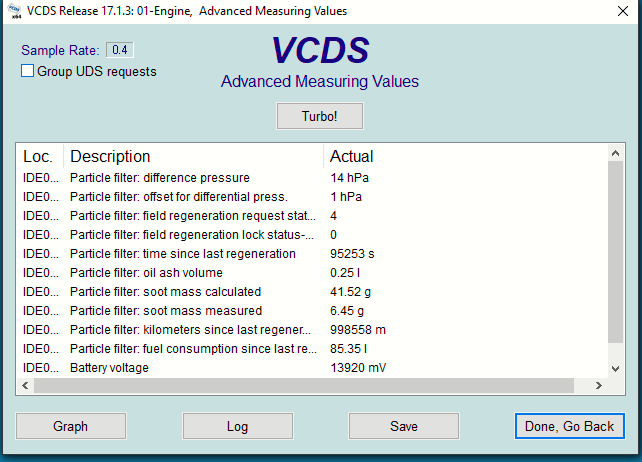The width and height of the screenshot is (642, 462).
Task: Click the VCDS app icon in title bar
Action: click(x=15, y=11)
